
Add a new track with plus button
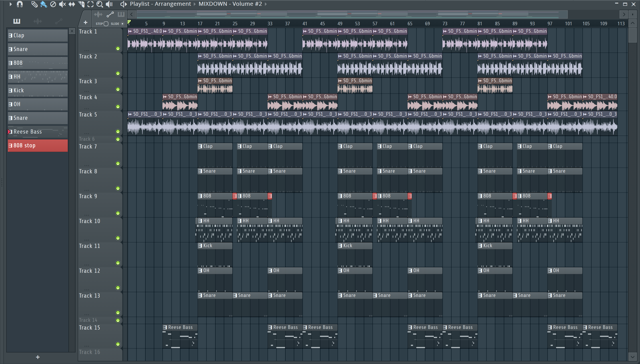tap(85, 22)
